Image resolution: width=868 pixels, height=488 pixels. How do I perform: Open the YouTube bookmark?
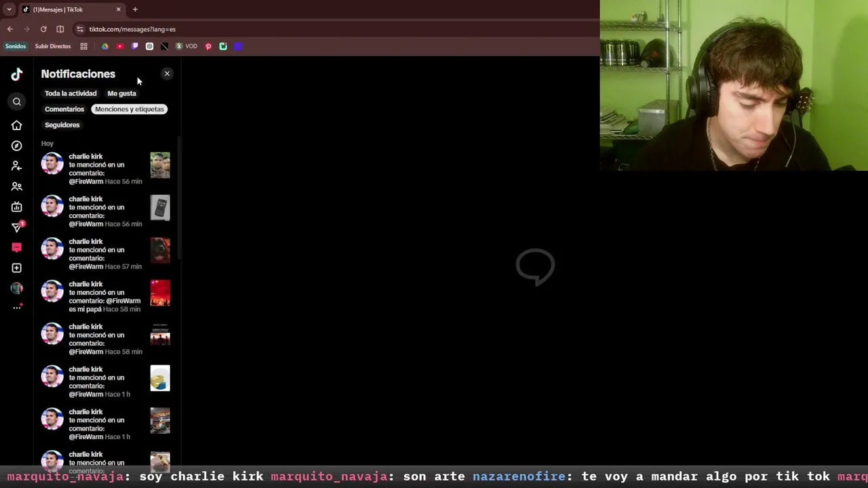pyautogui.click(x=120, y=46)
